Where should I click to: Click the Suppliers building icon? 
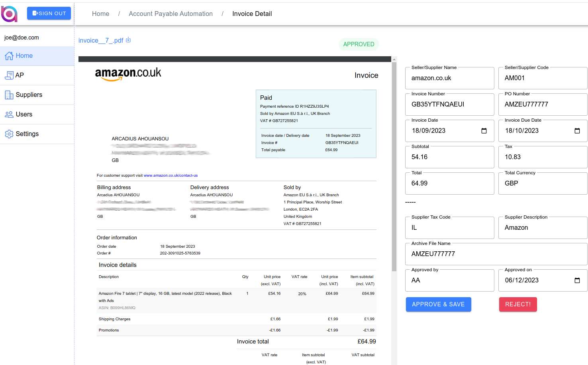[x=9, y=95]
